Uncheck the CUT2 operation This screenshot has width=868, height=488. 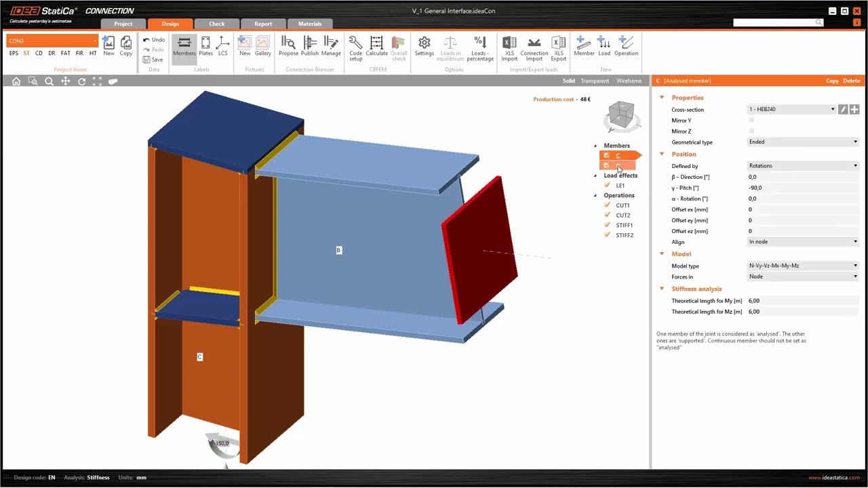tap(607, 215)
